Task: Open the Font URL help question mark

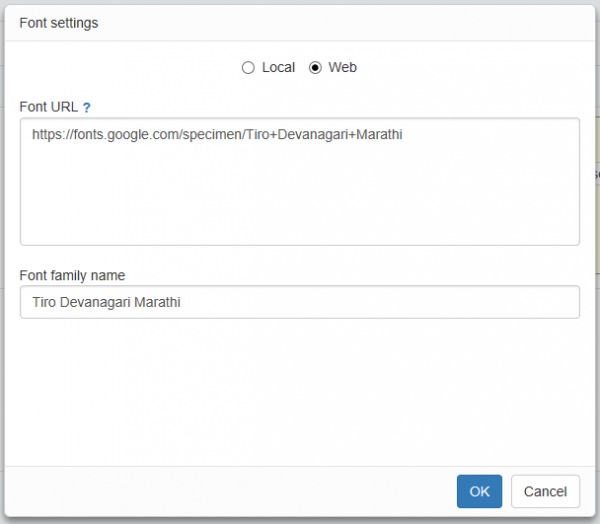Action: pyautogui.click(x=87, y=108)
